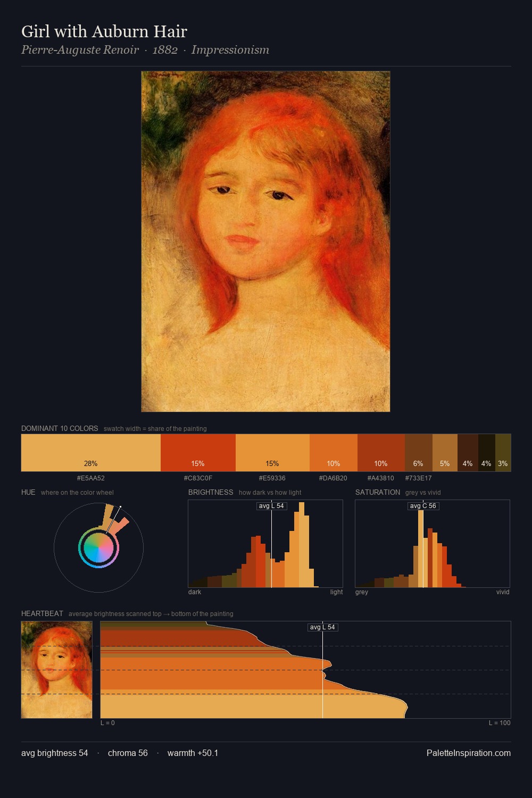Pick the 15% swatch above #E59336
The height and width of the screenshot is (798, 532).
[x=272, y=453]
